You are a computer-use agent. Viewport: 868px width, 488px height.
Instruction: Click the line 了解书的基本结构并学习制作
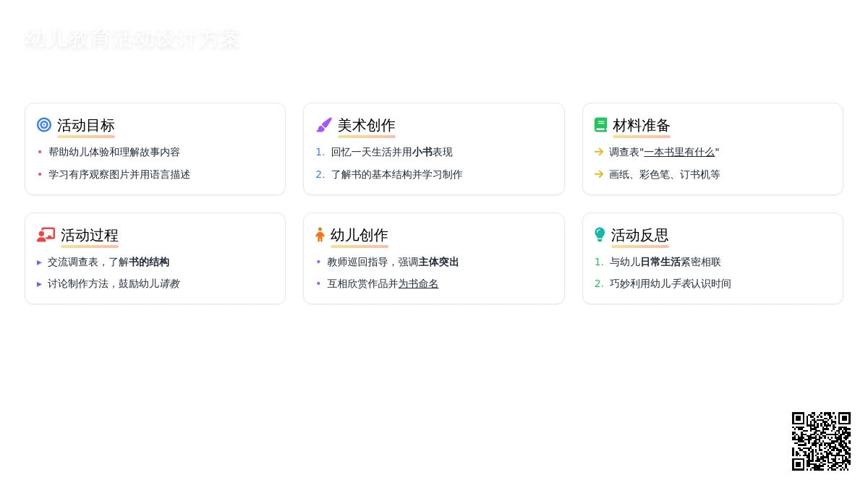397,174
